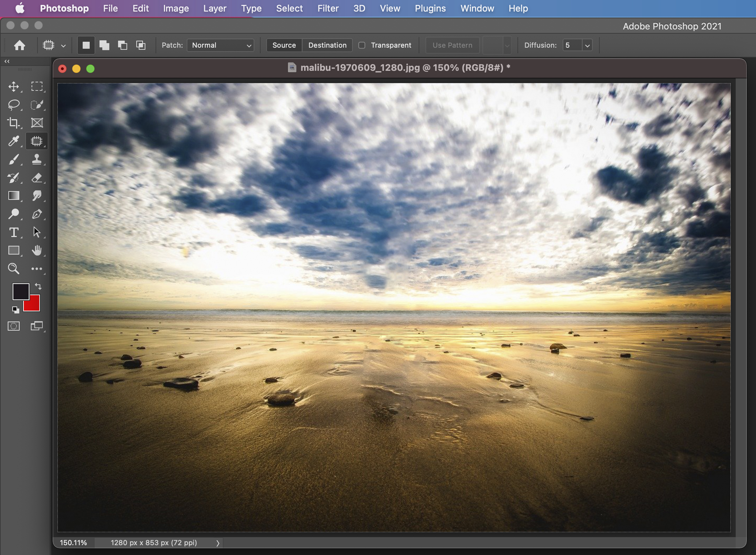The height and width of the screenshot is (555, 756).
Task: Open tool preset picker arrow
Action: (63, 46)
